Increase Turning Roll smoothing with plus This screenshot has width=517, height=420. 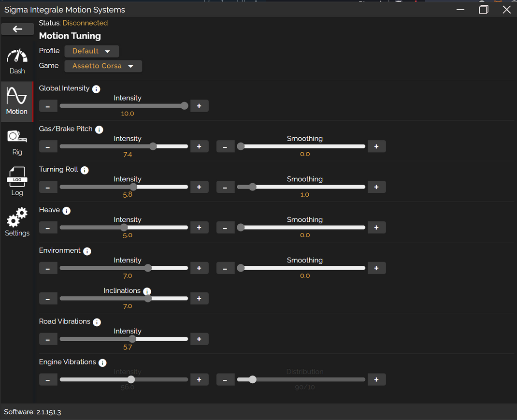376,187
